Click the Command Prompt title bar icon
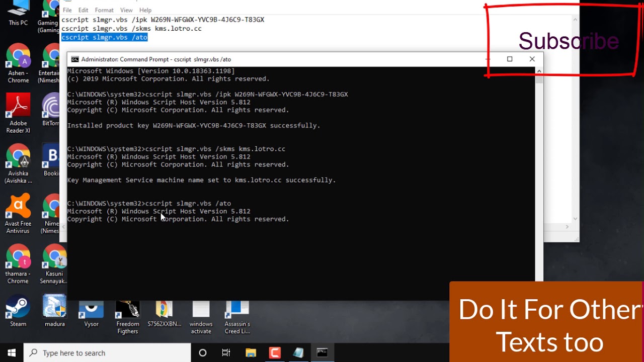644x362 pixels. point(75,59)
